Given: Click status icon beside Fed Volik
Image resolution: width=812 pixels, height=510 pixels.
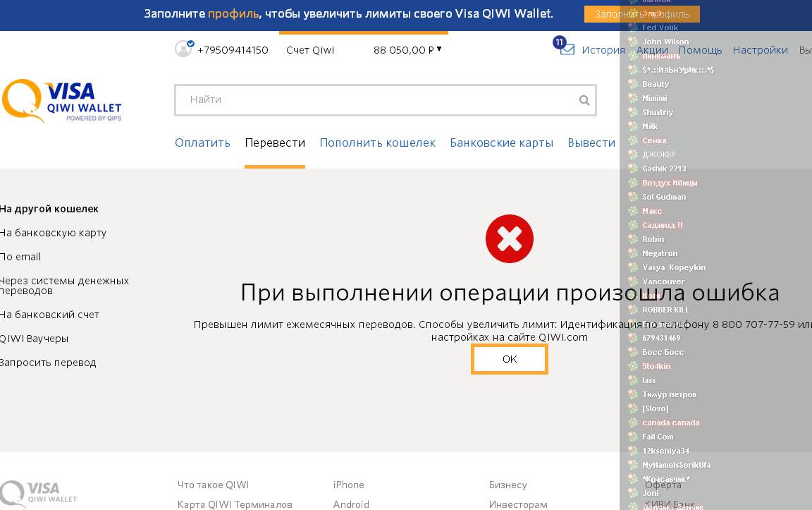Looking at the screenshot, I should 633,28.
